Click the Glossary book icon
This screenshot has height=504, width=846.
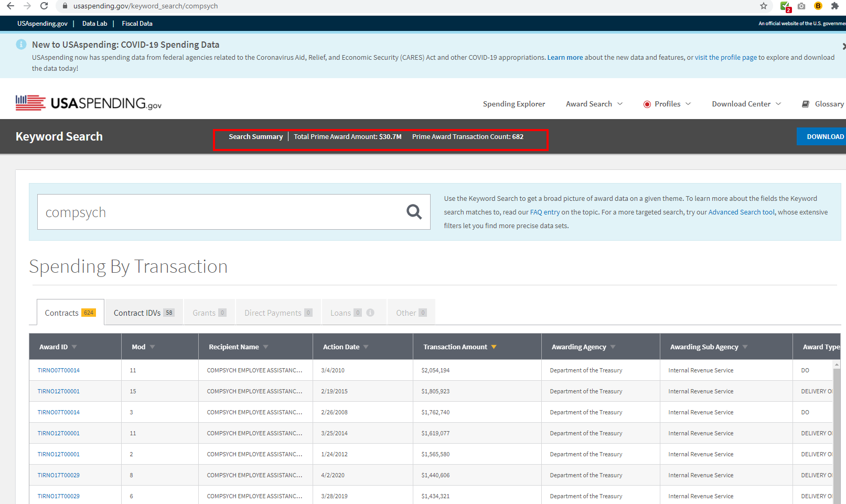(x=806, y=104)
